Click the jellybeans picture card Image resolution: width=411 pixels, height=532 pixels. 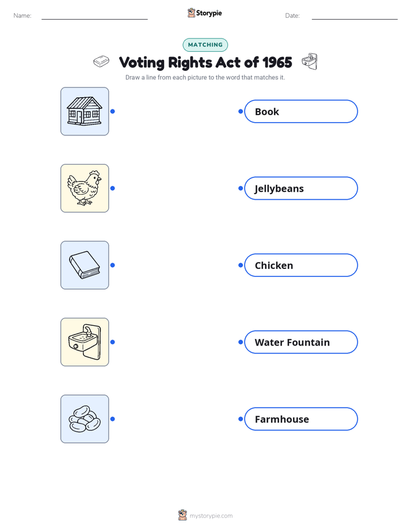pos(85,419)
